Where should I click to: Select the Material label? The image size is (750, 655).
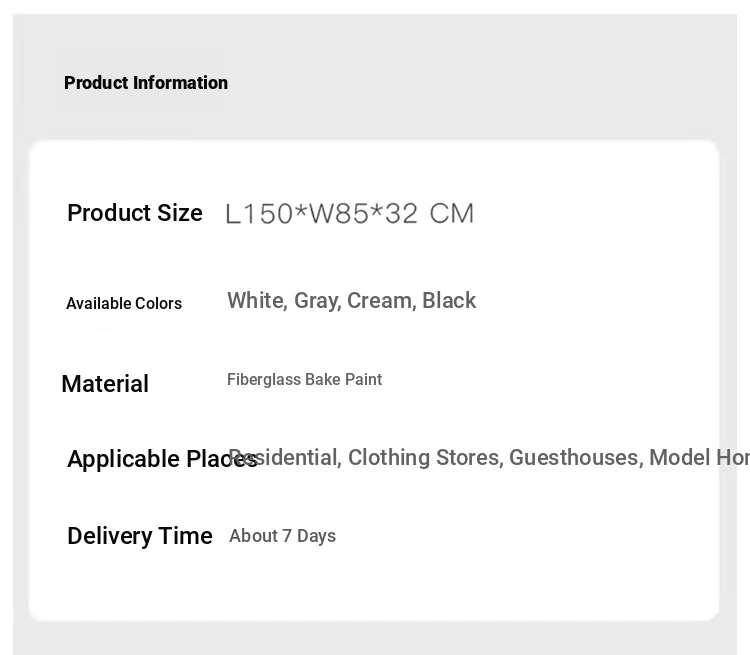tap(105, 384)
